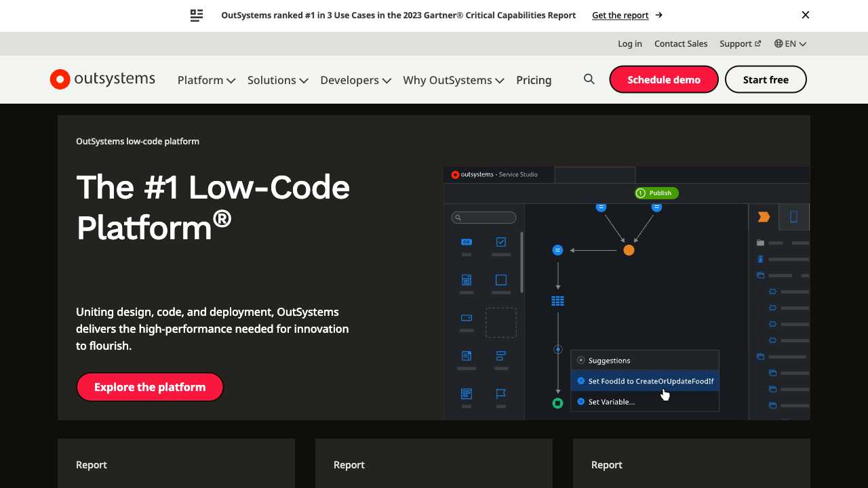Expand the Developers menu

356,80
